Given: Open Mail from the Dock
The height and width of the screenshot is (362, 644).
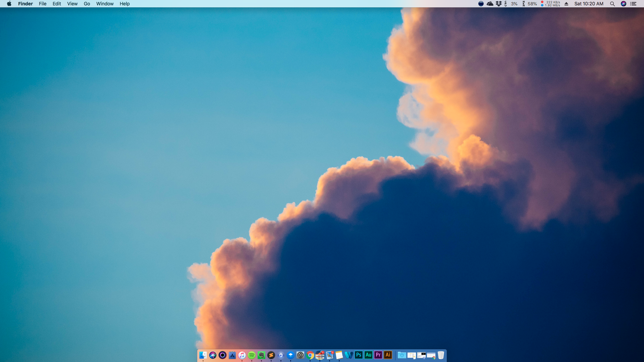Looking at the screenshot, I should pos(329,355).
